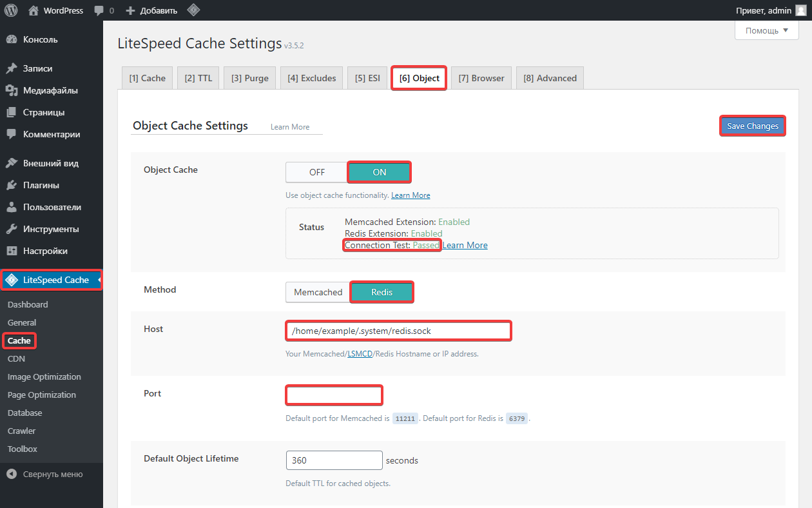
Task: Click the Пользователи user icon
Action: point(12,207)
